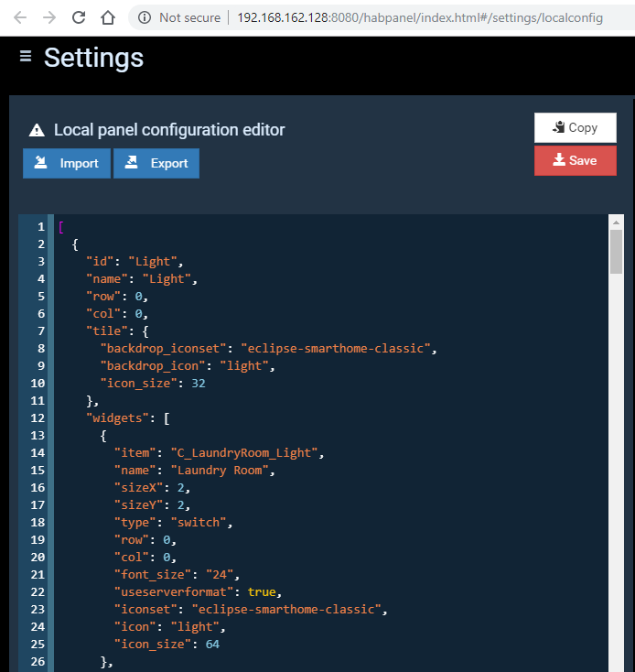Viewport: 635px width, 672px height.
Task: Click the scrollbar up arrow
Action: pyautogui.click(x=616, y=222)
